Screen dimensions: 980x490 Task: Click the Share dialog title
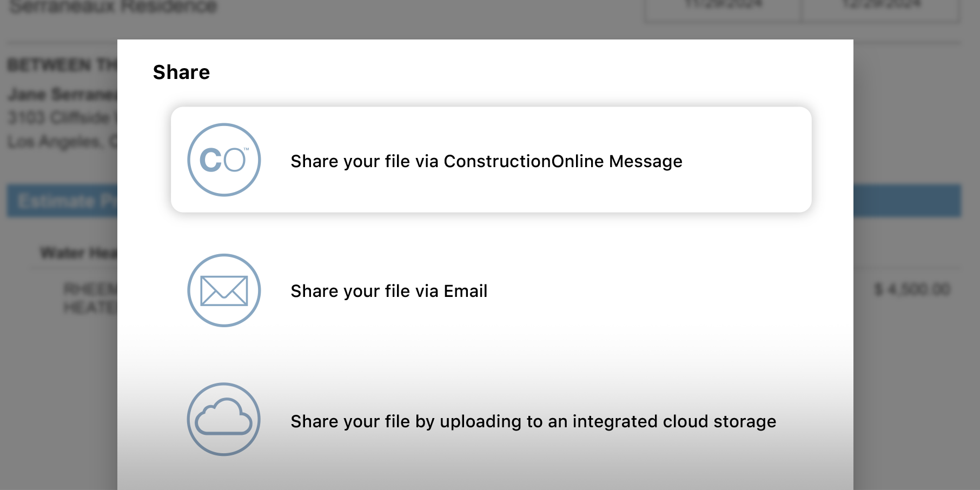(x=182, y=72)
